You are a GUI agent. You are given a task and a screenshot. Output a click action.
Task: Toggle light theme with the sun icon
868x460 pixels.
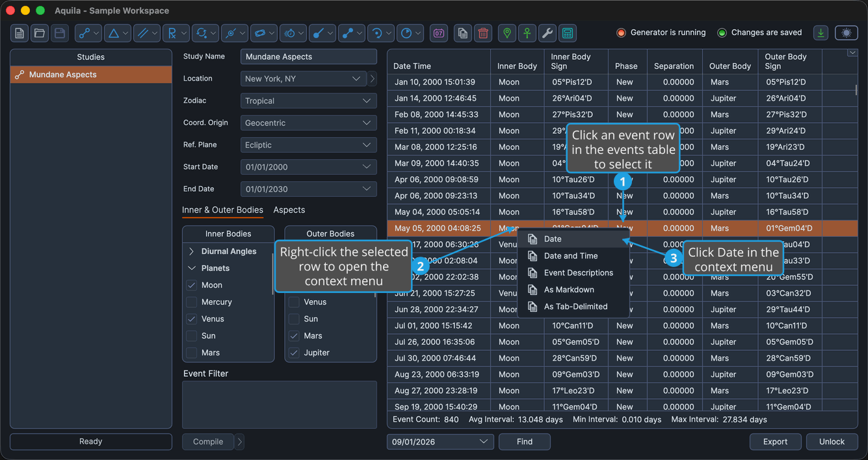846,33
